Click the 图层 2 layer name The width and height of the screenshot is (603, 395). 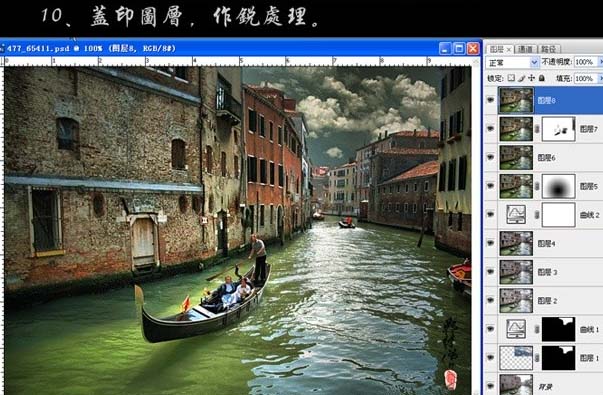coord(548,300)
